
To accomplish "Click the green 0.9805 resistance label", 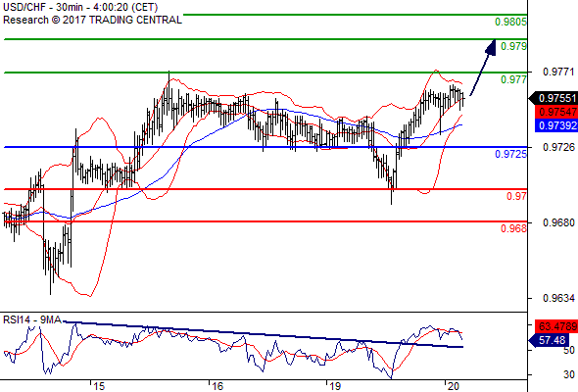I will (x=510, y=22).
